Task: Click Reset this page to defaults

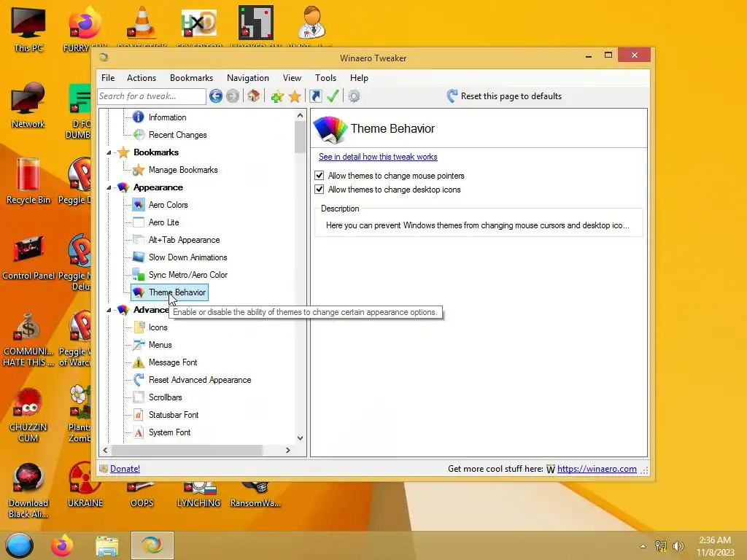Action: pos(504,96)
